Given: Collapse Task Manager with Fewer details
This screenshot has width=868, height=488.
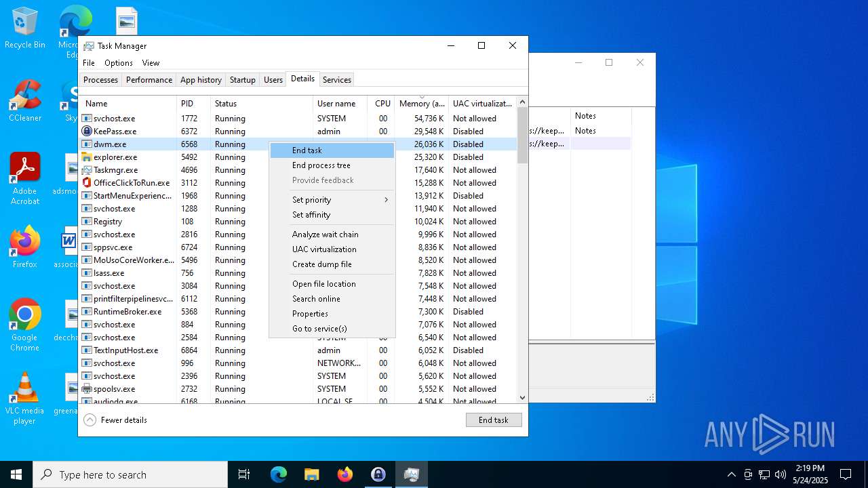Looking at the screenshot, I should coord(115,420).
